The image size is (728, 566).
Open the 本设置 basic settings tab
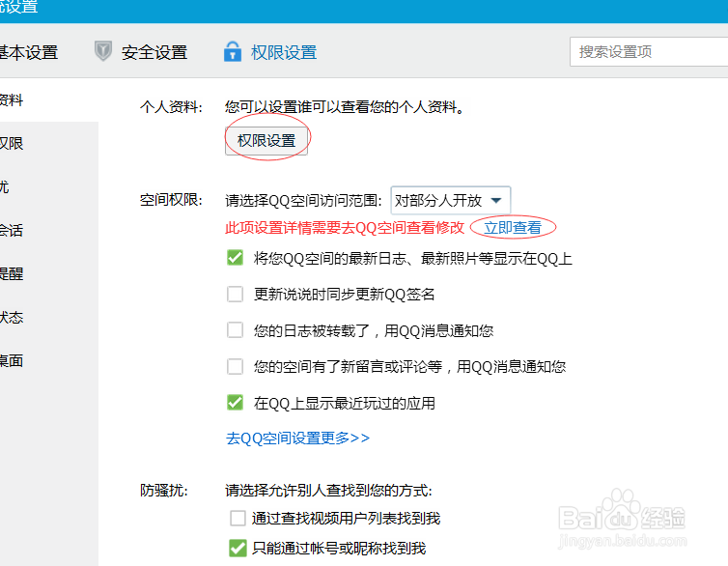(29, 52)
